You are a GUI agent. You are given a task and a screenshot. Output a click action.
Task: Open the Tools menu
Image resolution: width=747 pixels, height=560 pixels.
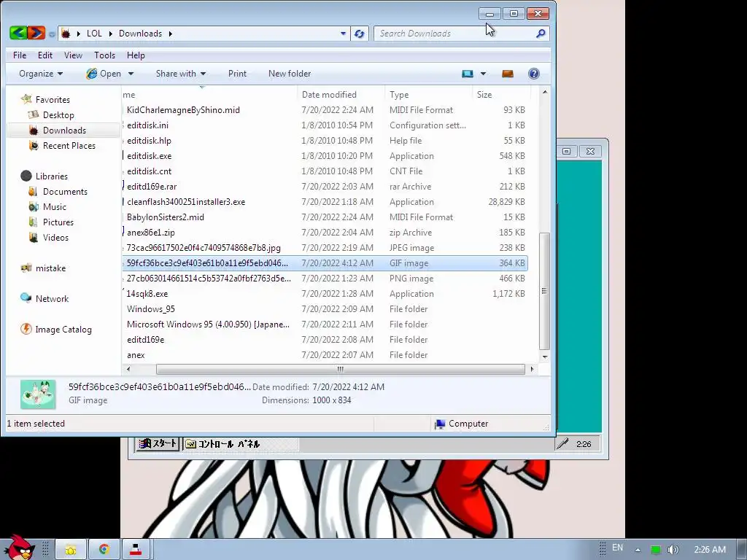pyautogui.click(x=104, y=55)
